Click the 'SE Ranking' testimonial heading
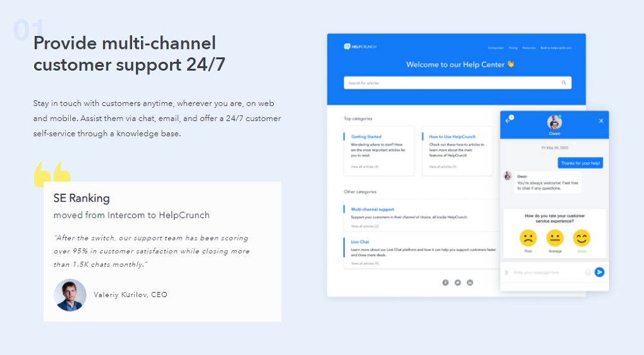Screen dimensions: 644x355 pos(81,198)
